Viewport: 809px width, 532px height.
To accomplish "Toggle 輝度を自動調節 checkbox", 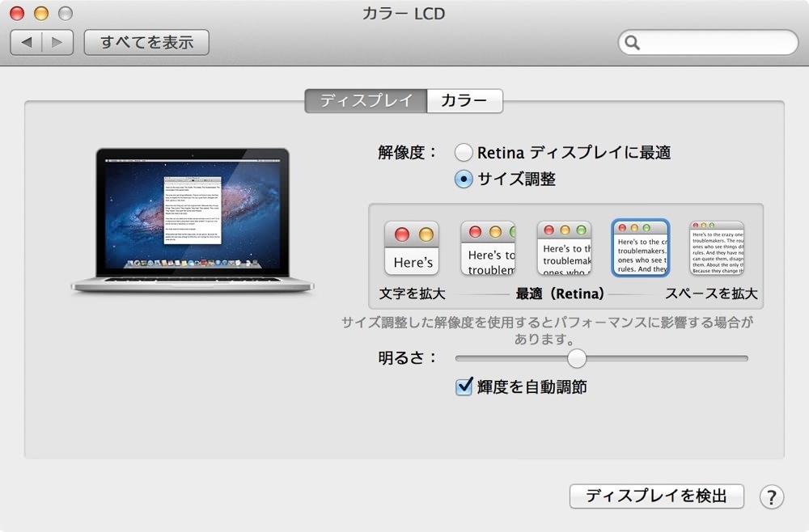I will coord(464,386).
